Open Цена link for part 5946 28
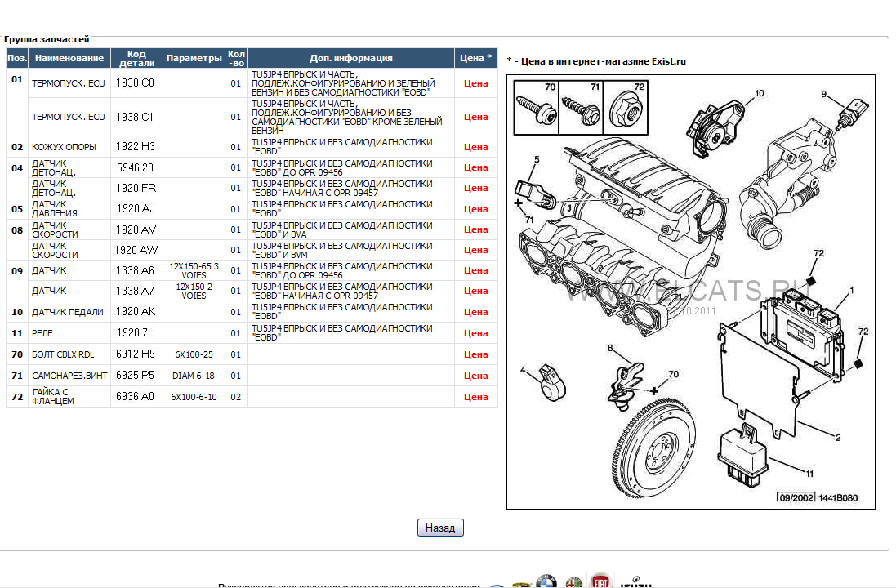The image size is (896, 588). click(475, 168)
